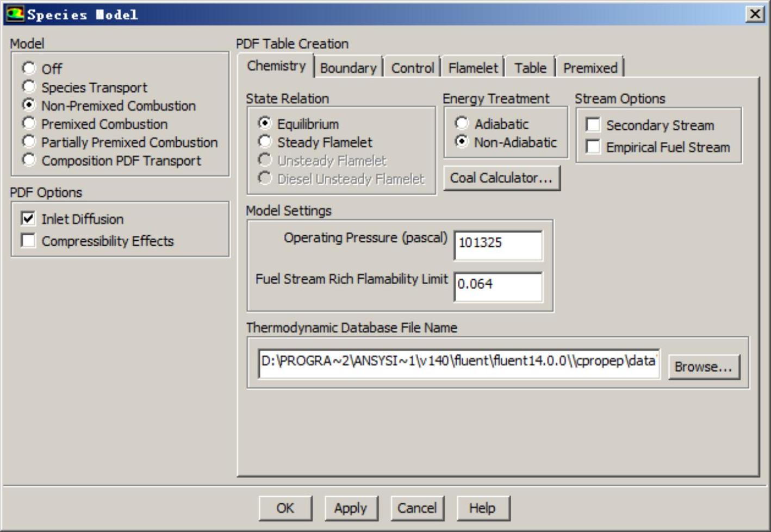Screen dimensions: 771x532
Task: Switch to the Boundary tab
Action: click(348, 68)
